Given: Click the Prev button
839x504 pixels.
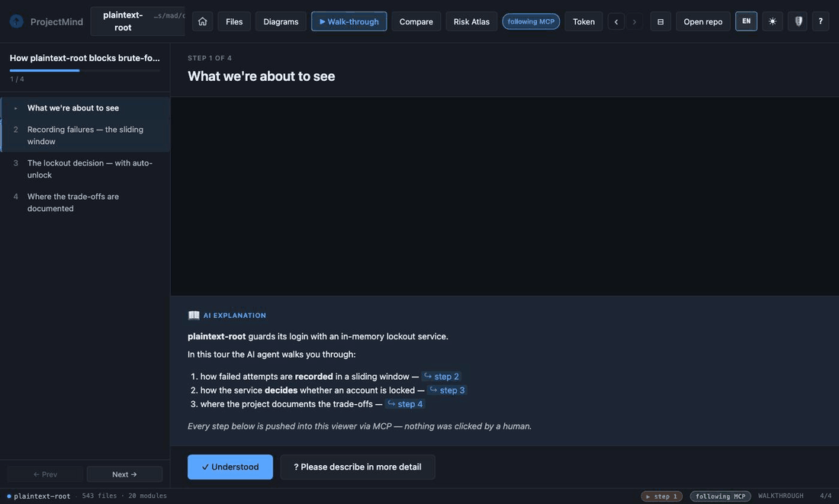Looking at the screenshot, I should pos(45,474).
